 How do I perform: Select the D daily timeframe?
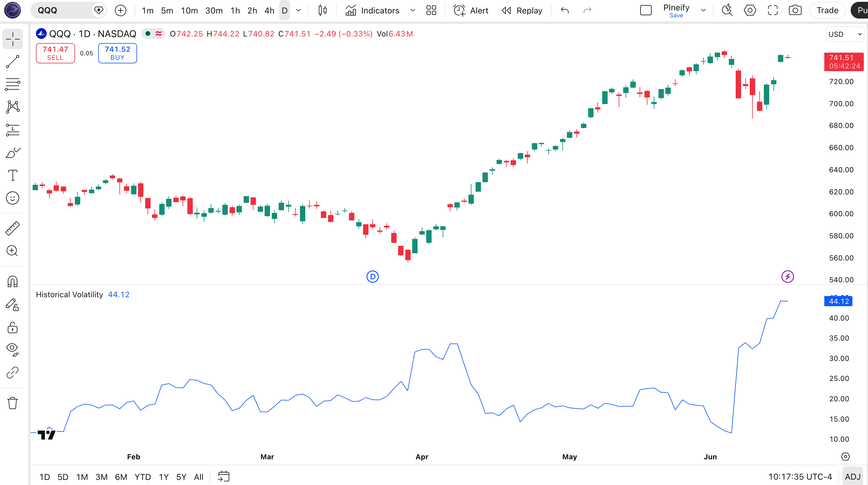click(284, 10)
